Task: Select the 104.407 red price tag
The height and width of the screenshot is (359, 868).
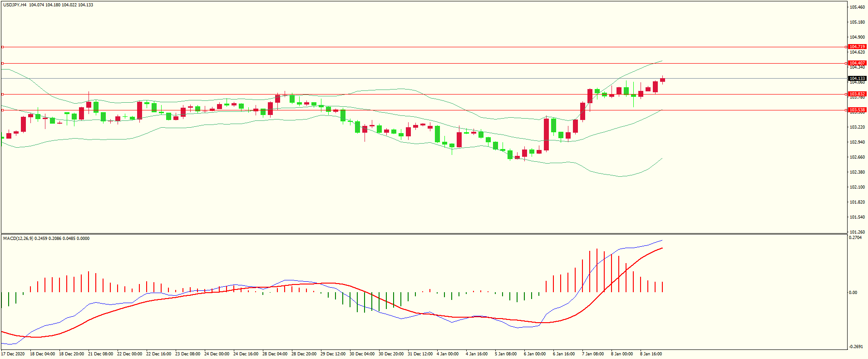Action: click(x=857, y=63)
